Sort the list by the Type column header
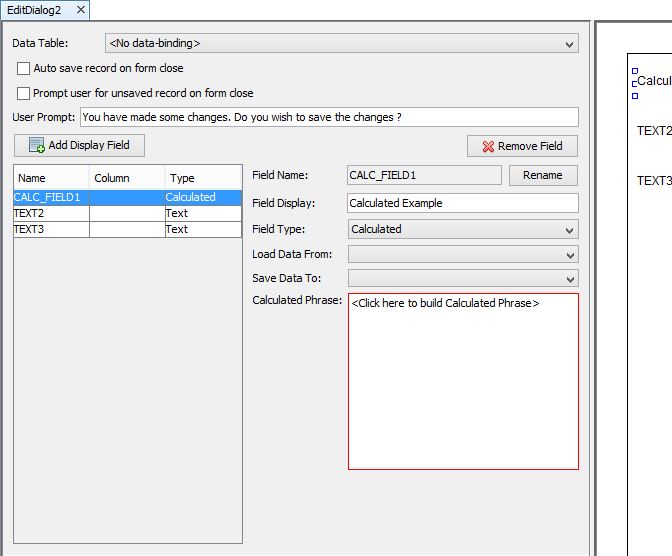Image resolution: width=672 pixels, height=556 pixels. [202, 178]
